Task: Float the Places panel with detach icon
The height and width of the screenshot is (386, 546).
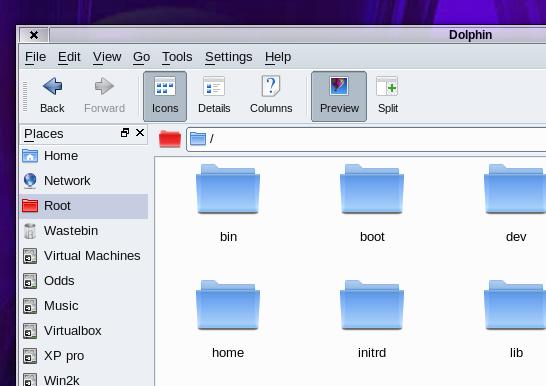Action: click(125, 133)
